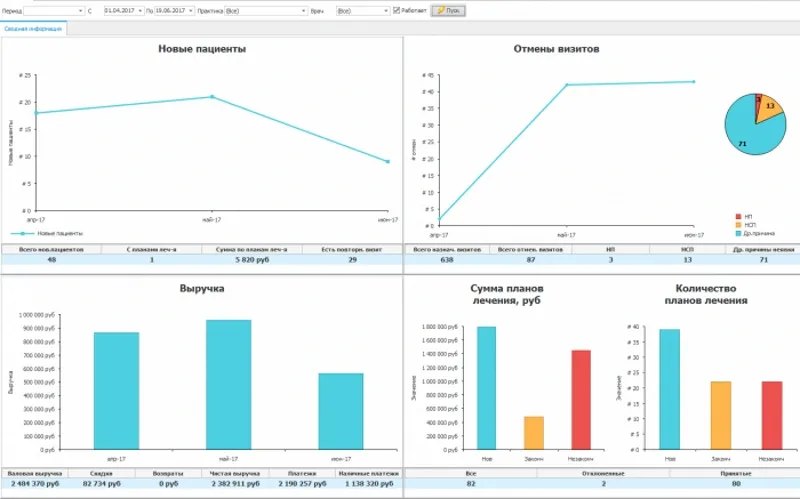800x499 pixels.
Task: Select cell 2 484 370 руб
Action: pos(34,484)
